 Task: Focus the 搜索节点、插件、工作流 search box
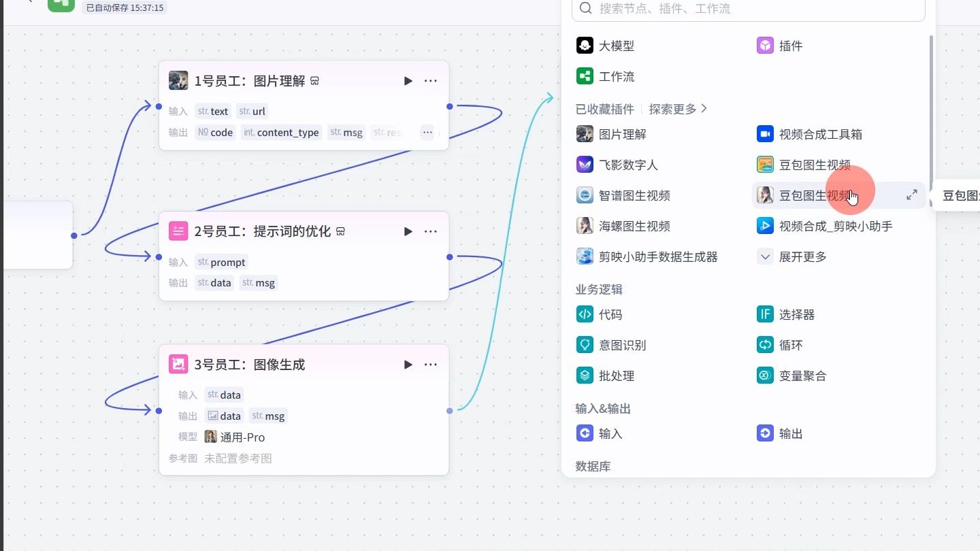point(749,9)
